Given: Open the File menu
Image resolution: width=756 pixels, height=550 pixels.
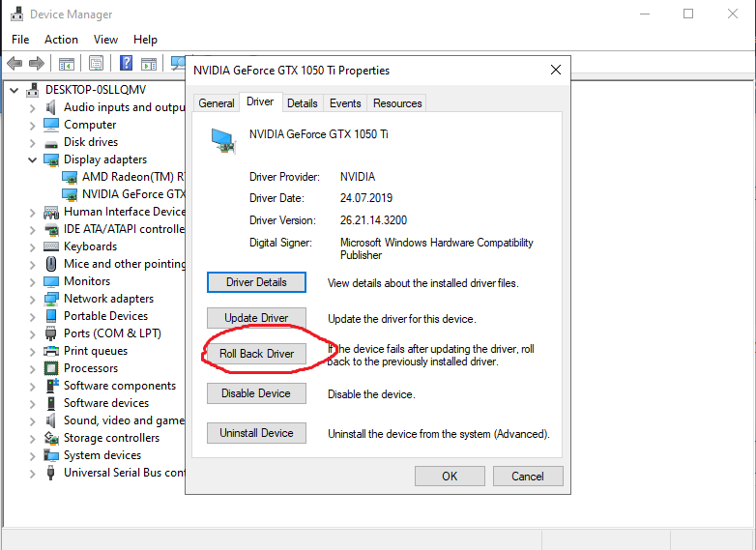Looking at the screenshot, I should [x=20, y=39].
